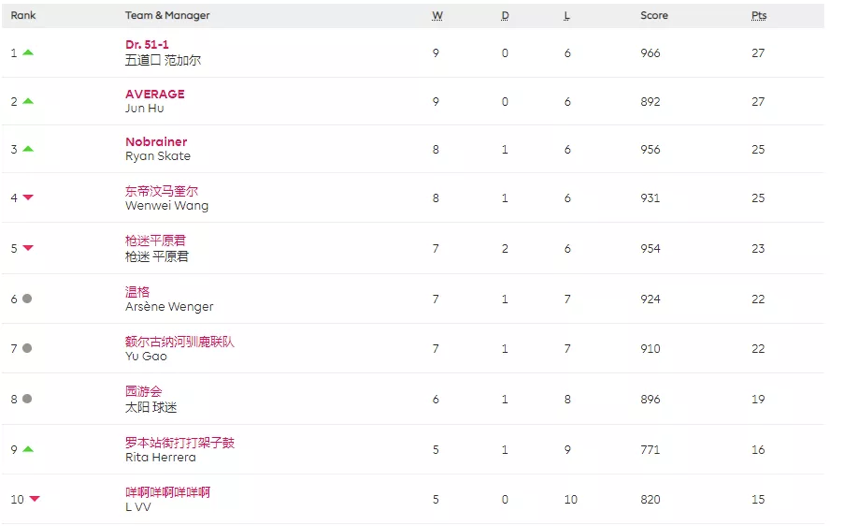The image size is (864, 526).
Task: Open the AVERAGE team link
Action: point(155,94)
